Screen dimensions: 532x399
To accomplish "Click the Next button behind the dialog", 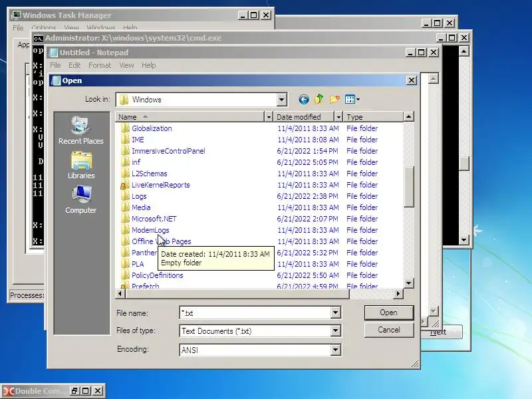I will 442,332.
